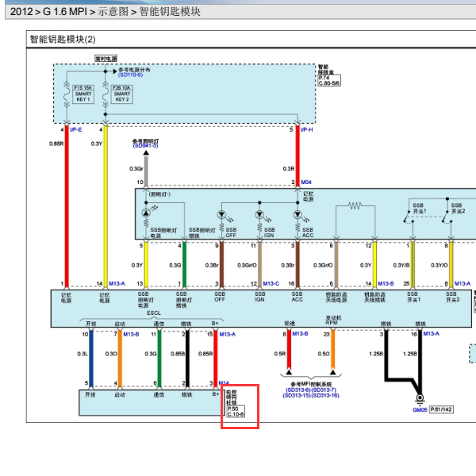Click the SSB 开关2 switch symbol
Viewport: 476px width, 476px height.
[447, 217]
